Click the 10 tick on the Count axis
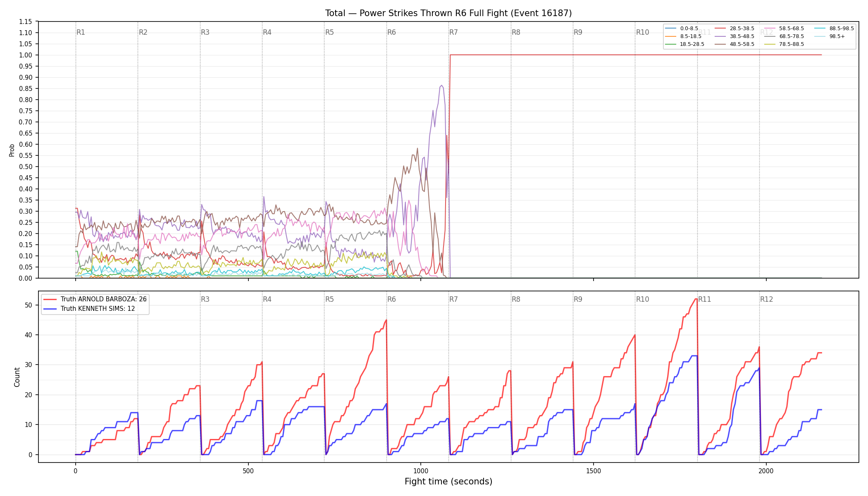 pyautogui.click(x=29, y=424)
